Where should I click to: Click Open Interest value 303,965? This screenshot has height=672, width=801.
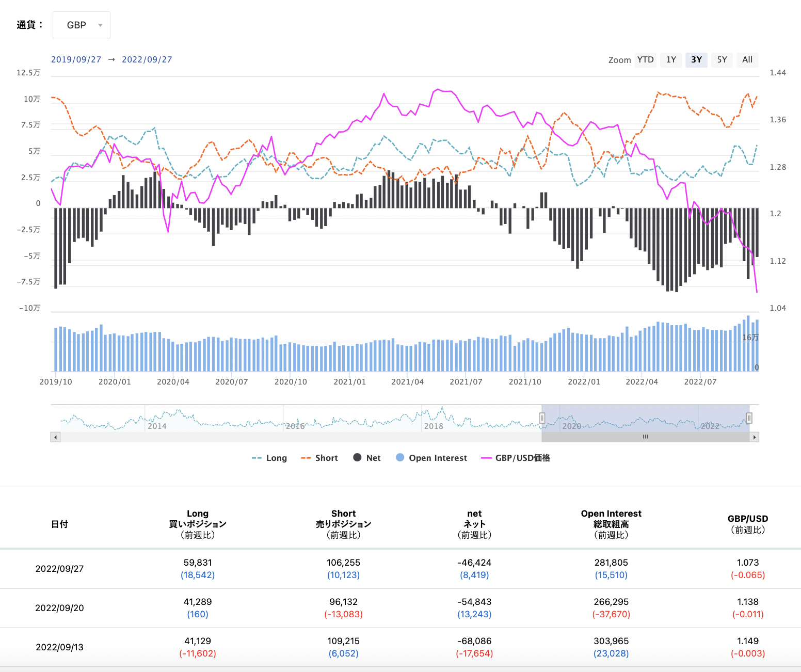point(611,641)
